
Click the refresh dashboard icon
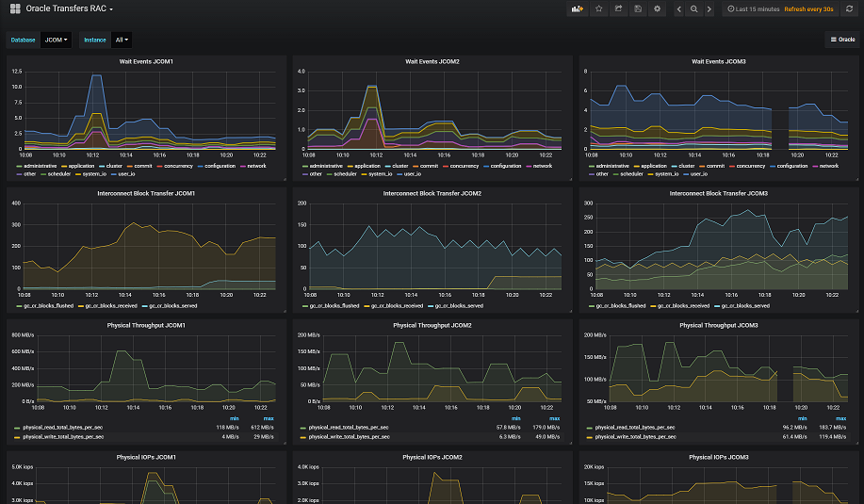pyautogui.click(x=850, y=8)
